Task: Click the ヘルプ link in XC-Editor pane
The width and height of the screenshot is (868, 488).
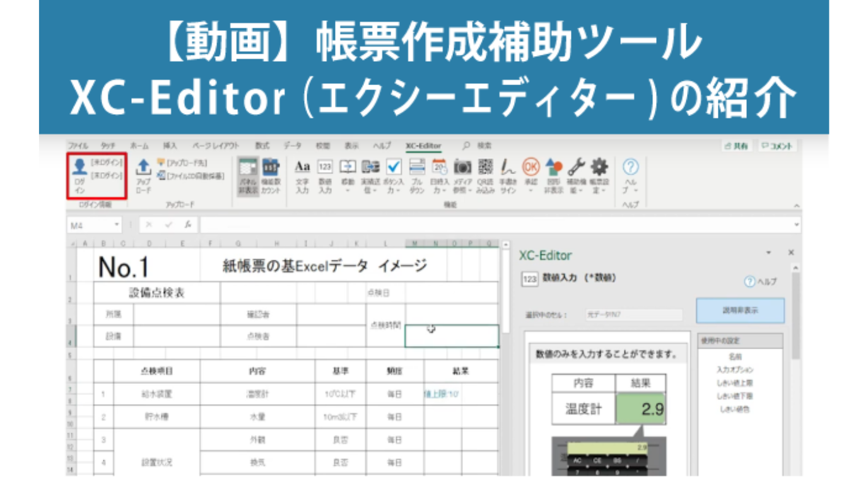Action: tap(761, 282)
